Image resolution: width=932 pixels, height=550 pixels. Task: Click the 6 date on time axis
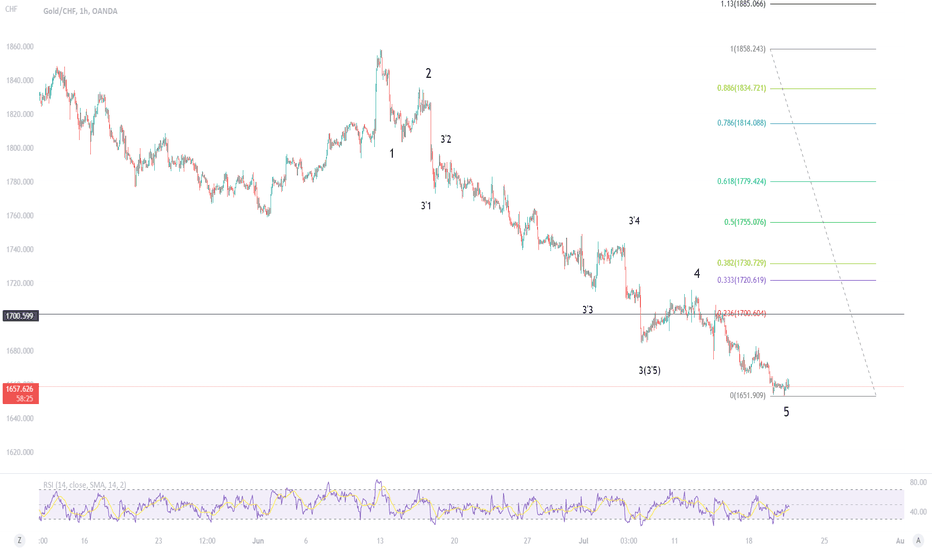coord(306,541)
